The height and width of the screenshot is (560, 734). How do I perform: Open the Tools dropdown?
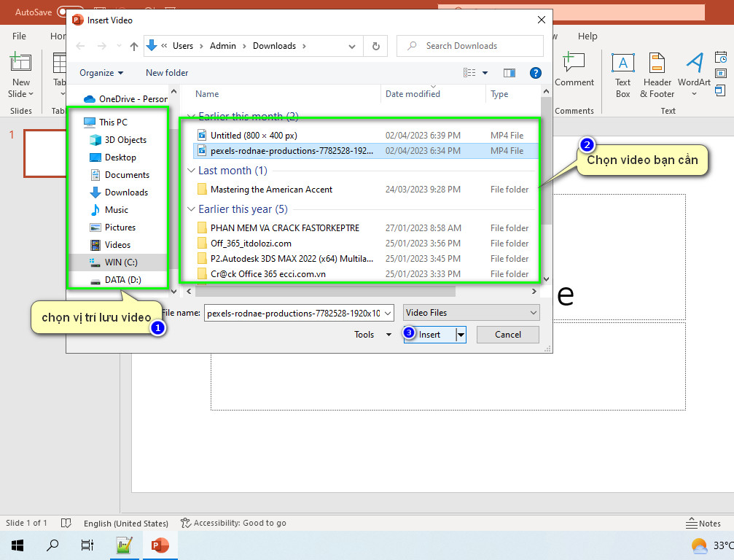coord(372,335)
